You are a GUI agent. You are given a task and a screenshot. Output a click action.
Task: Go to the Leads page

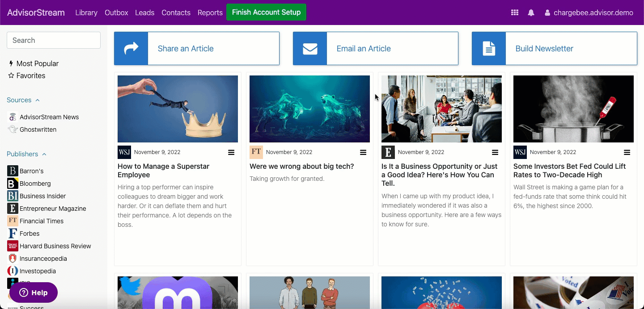145,13
